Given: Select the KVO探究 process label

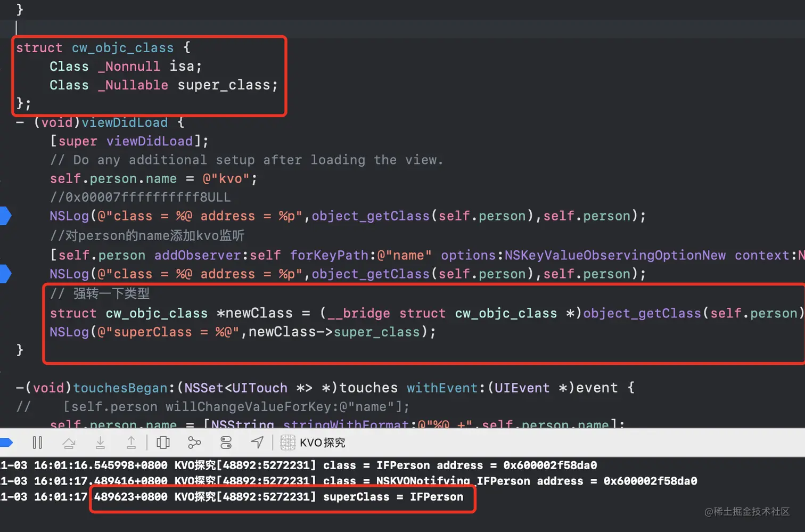Looking at the screenshot, I should tap(322, 443).
